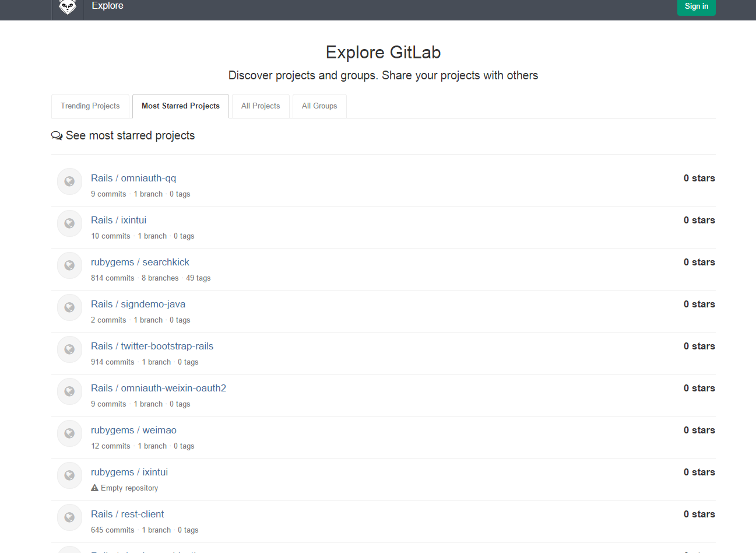The image size is (756, 553).
Task: Click the 0 stars count for searchkick
Action: click(699, 262)
